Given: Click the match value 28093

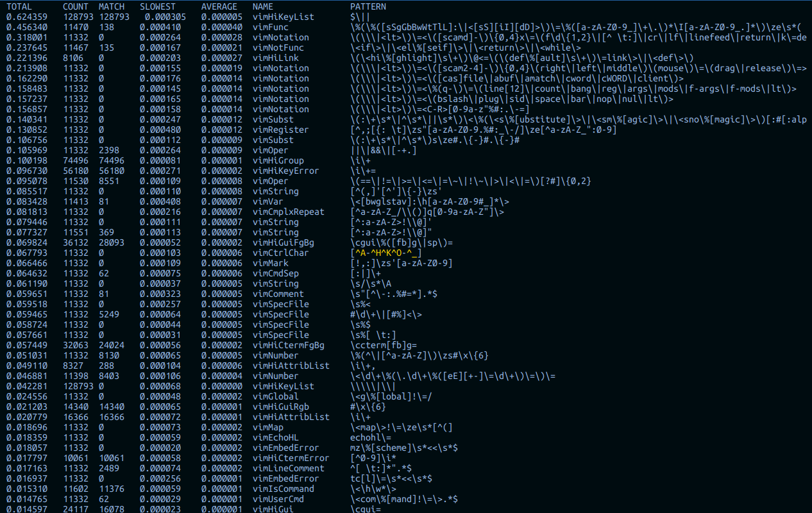Looking at the screenshot, I should tap(112, 242).
